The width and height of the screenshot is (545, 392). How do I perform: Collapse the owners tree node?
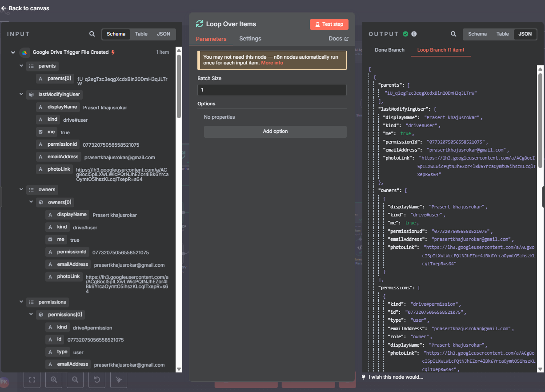(x=21, y=190)
